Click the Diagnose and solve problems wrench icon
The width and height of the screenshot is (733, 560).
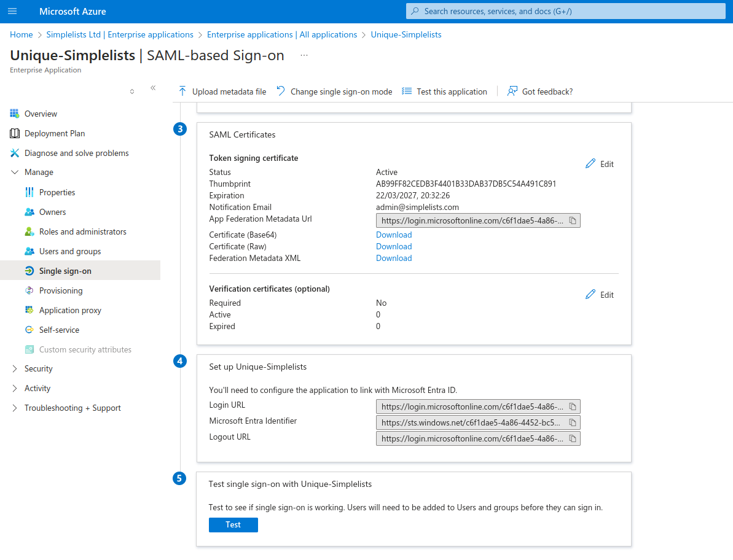click(x=15, y=153)
